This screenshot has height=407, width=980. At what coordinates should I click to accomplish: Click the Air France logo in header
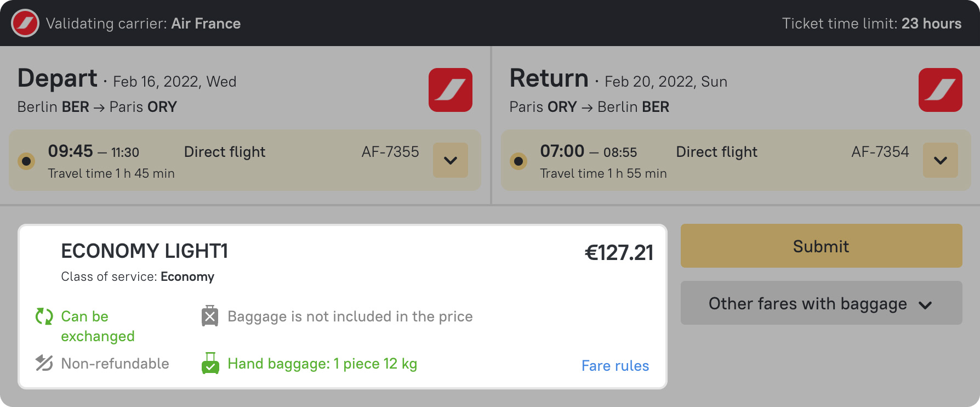[25, 24]
